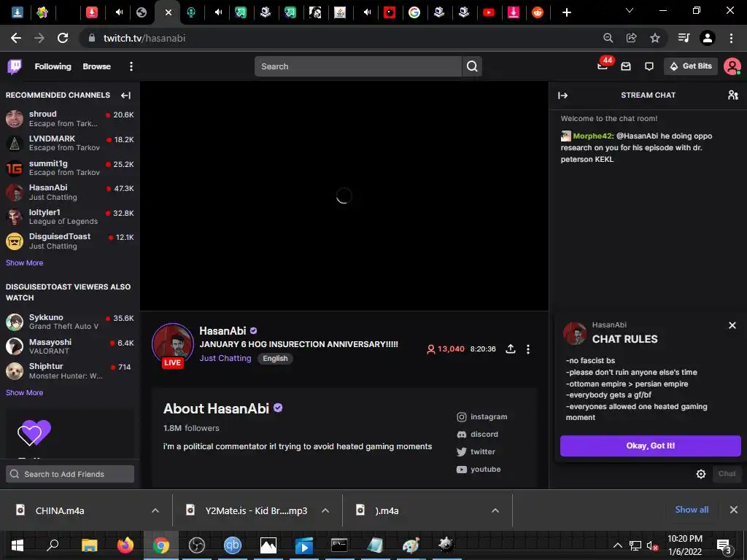Screen dimensions: 747x560
Task: Expand options for Y2Mate.is mp3 download
Action: (325, 510)
